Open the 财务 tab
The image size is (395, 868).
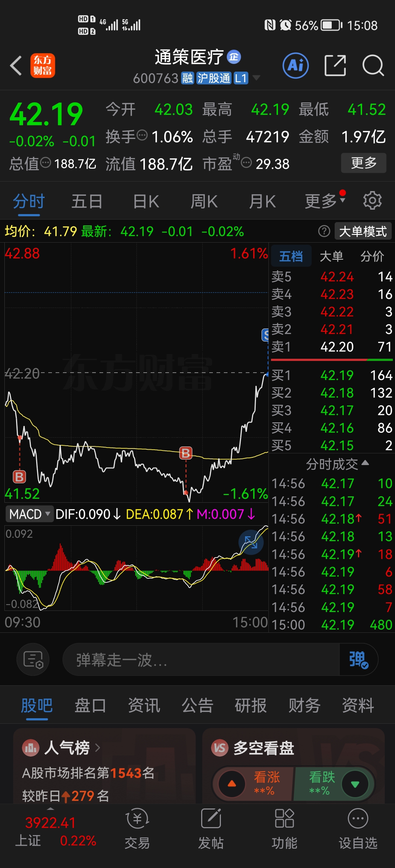click(304, 705)
